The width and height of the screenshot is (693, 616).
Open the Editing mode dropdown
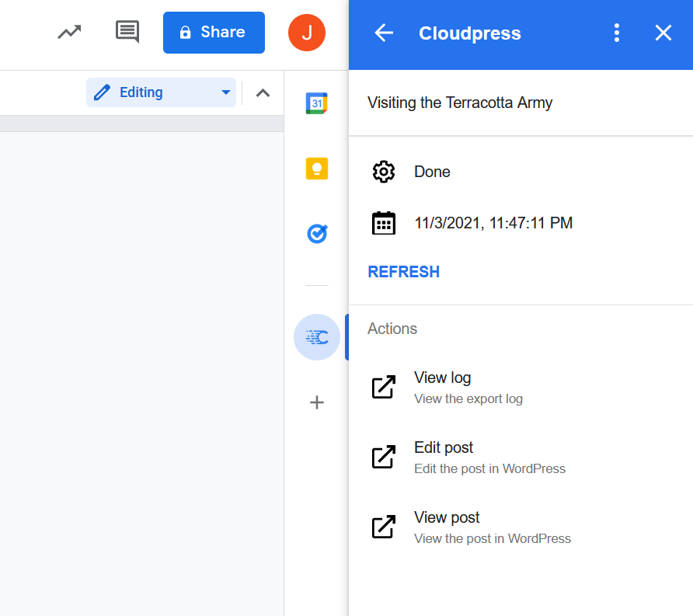point(161,92)
